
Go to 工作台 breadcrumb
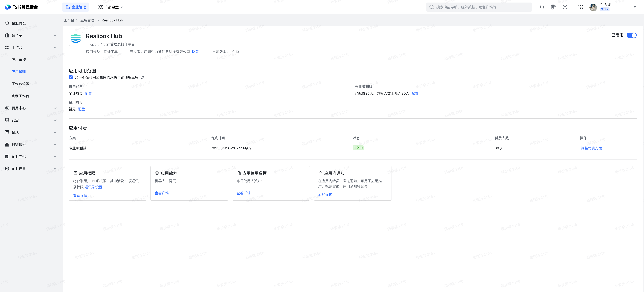pyautogui.click(x=69, y=20)
